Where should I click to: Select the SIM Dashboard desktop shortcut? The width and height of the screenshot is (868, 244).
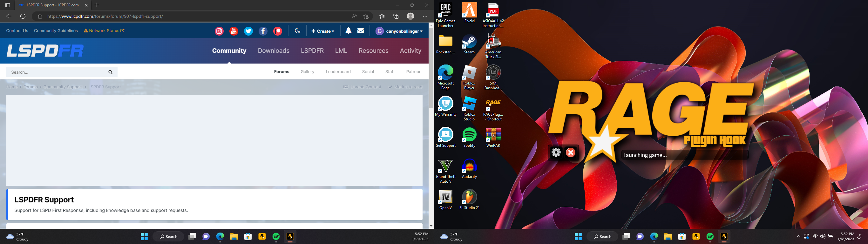tap(493, 78)
